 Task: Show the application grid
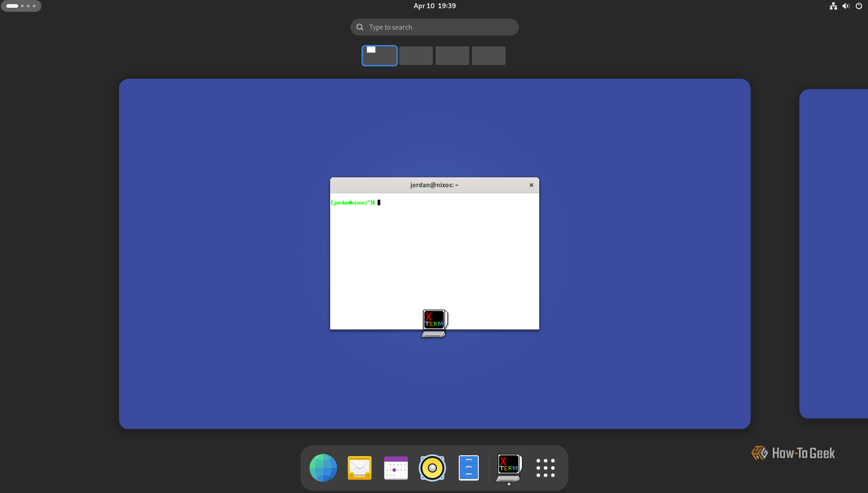coord(546,467)
